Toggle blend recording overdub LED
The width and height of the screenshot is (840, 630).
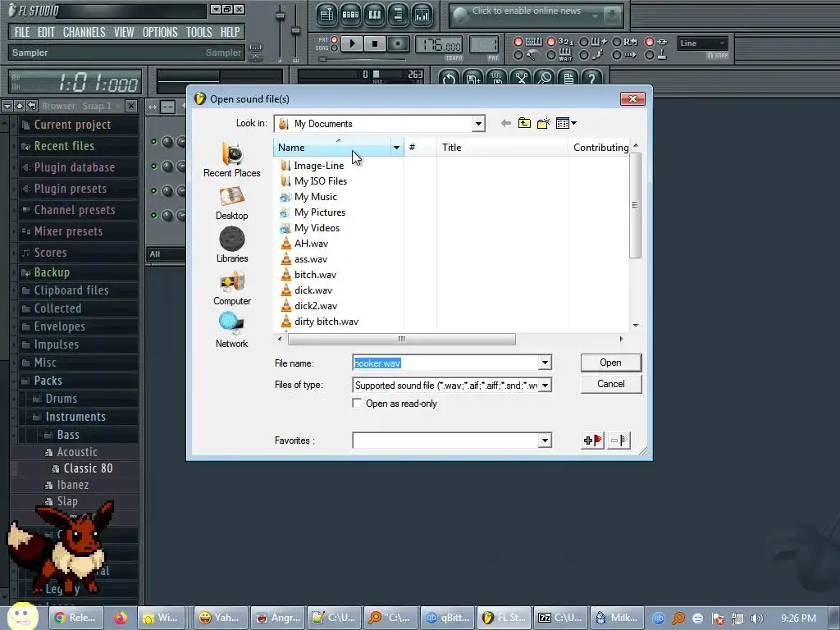coord(584,42)
